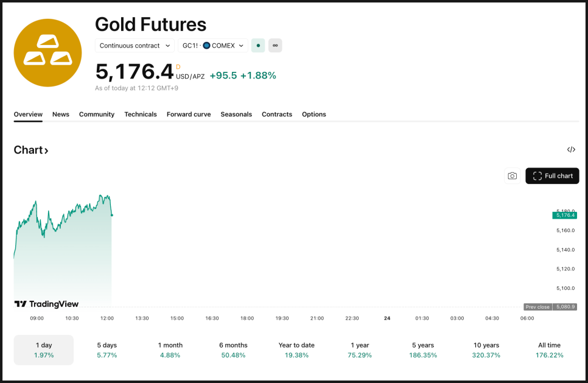Open the embed code icon
Image resolution: width=588 pixels, height=383 pixels.
571,150
